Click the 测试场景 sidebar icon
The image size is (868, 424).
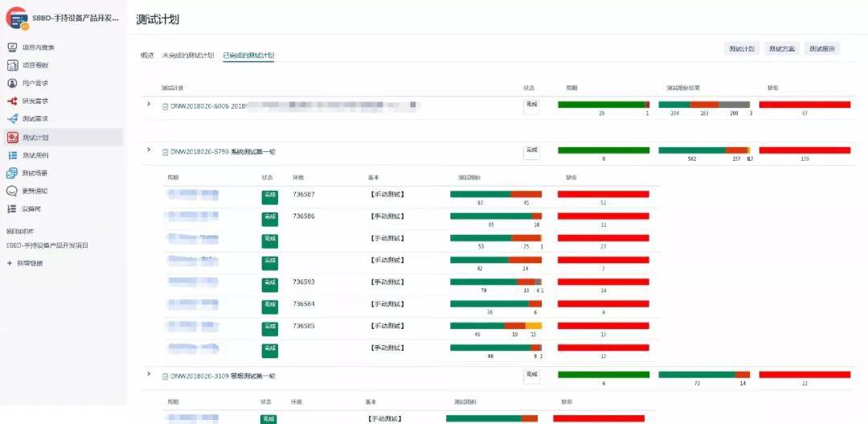12,173
